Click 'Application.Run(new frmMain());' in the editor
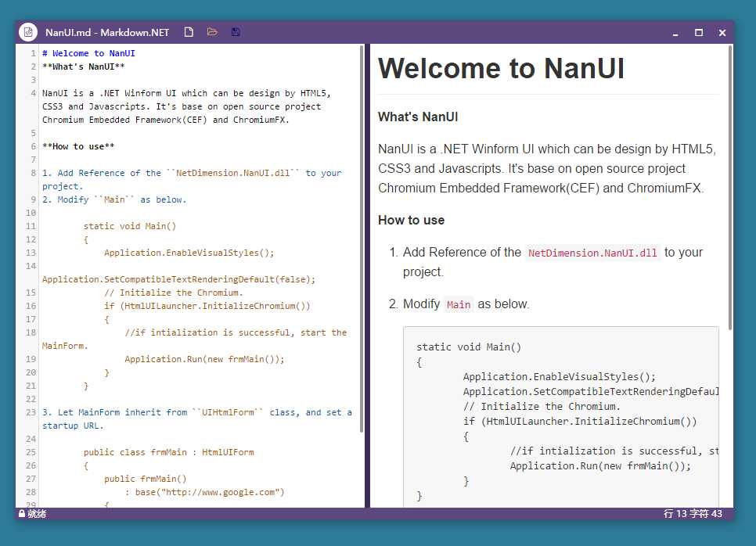 204,359
